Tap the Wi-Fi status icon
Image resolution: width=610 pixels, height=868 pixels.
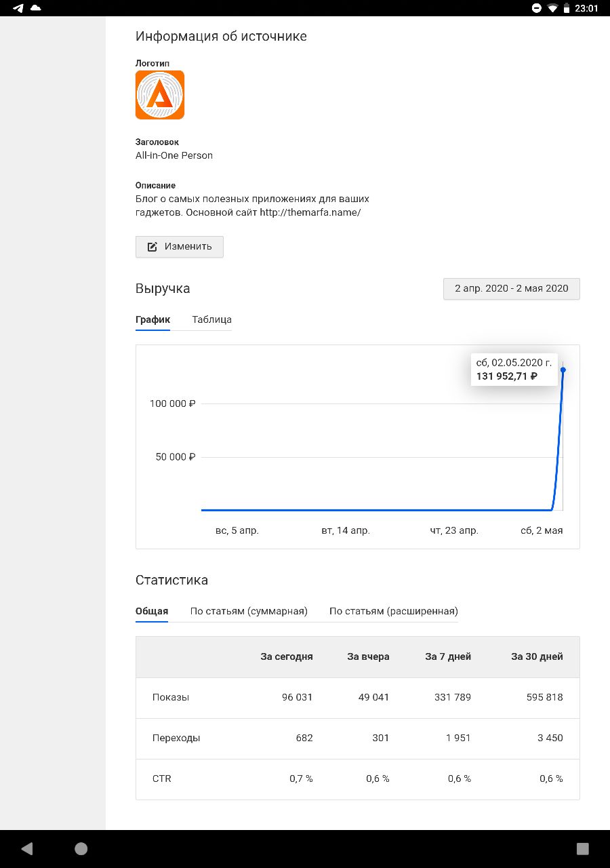553,8
